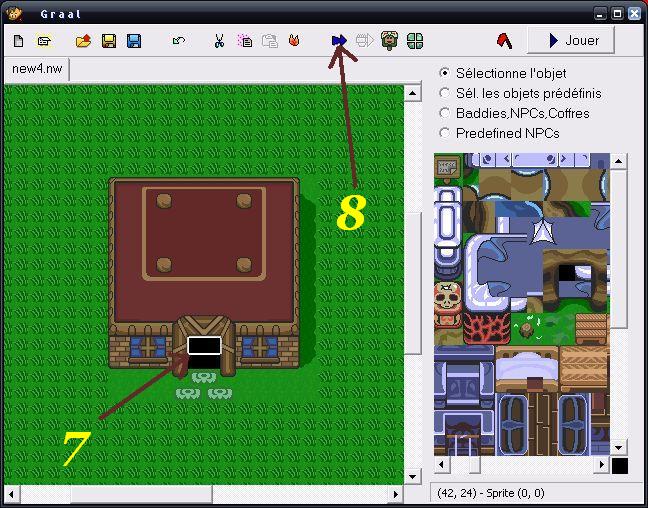Select the bed tile in the tileset
Image resolution: width=648 pixels, height=508 pixels.
[x=526, y=369]
